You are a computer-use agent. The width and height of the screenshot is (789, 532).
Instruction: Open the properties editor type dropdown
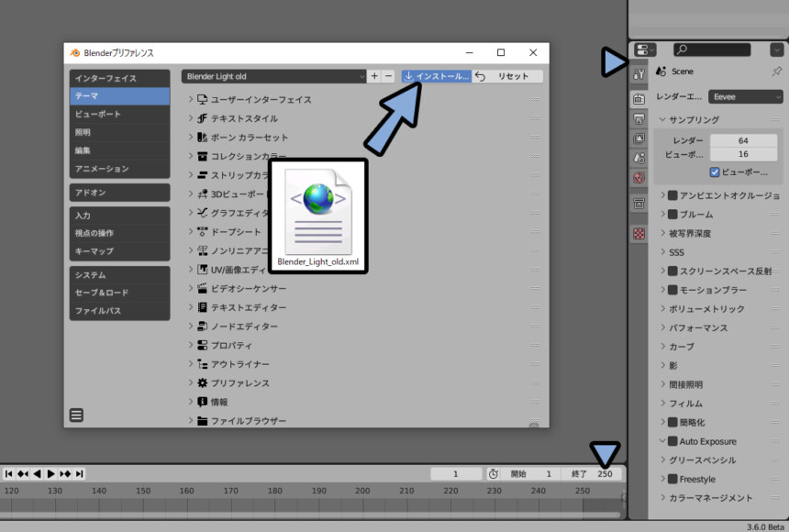(645, 50)
